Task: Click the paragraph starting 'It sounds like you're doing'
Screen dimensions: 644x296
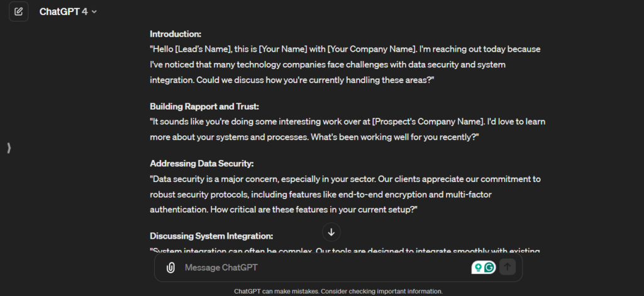Action: 345,128
